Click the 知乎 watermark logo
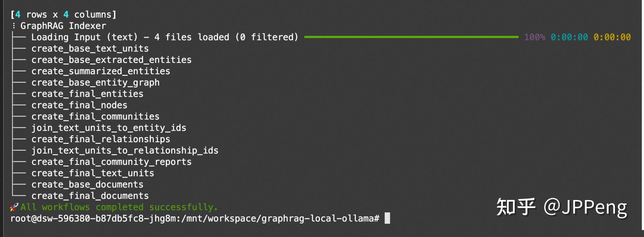Image resolution: width=644 pixels, height=237 pixels. [516, 207]
